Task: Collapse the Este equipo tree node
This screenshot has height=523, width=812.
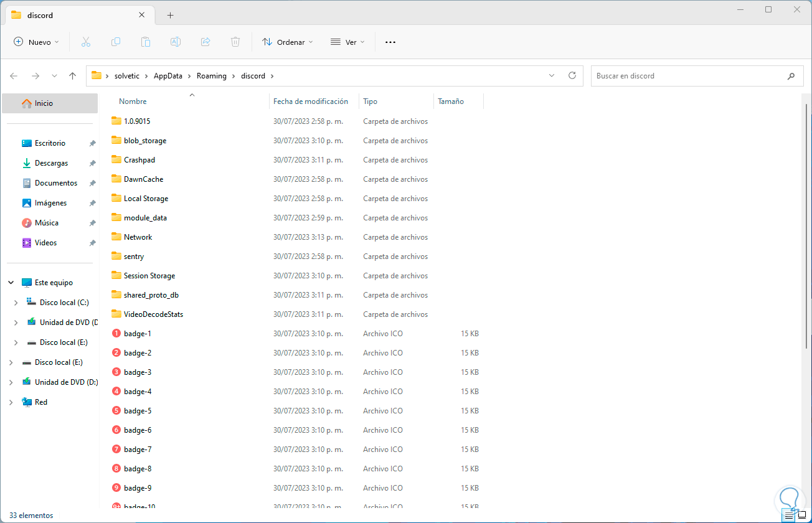Action: (11, 283)
